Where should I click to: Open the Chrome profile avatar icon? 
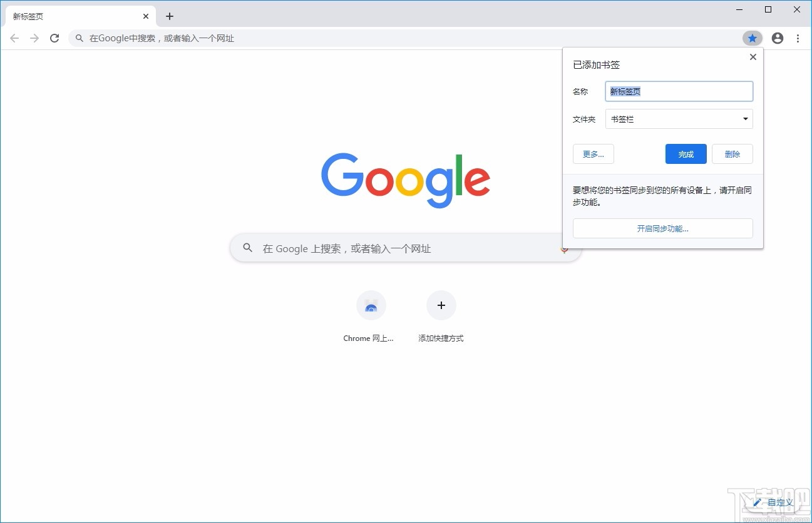pyautogui.click(x=777, y=38)
